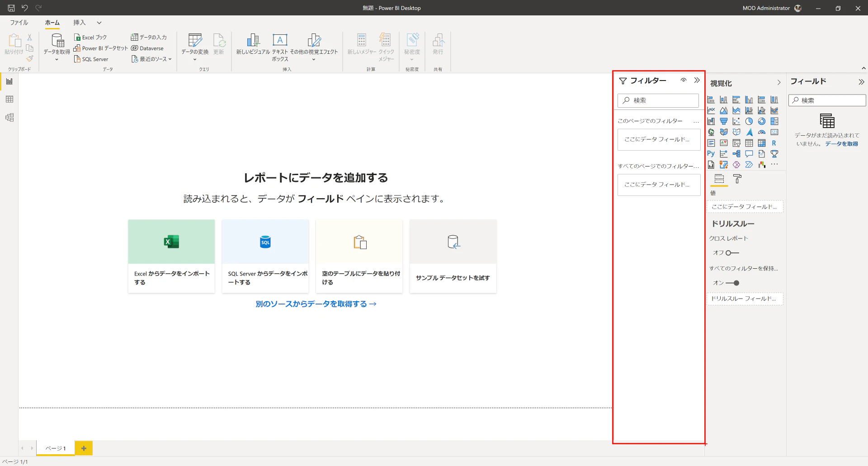Click 空のテーブルにデータを貼り付ける card
Viewport: 868px width, 466px height.
coord(359,257)
